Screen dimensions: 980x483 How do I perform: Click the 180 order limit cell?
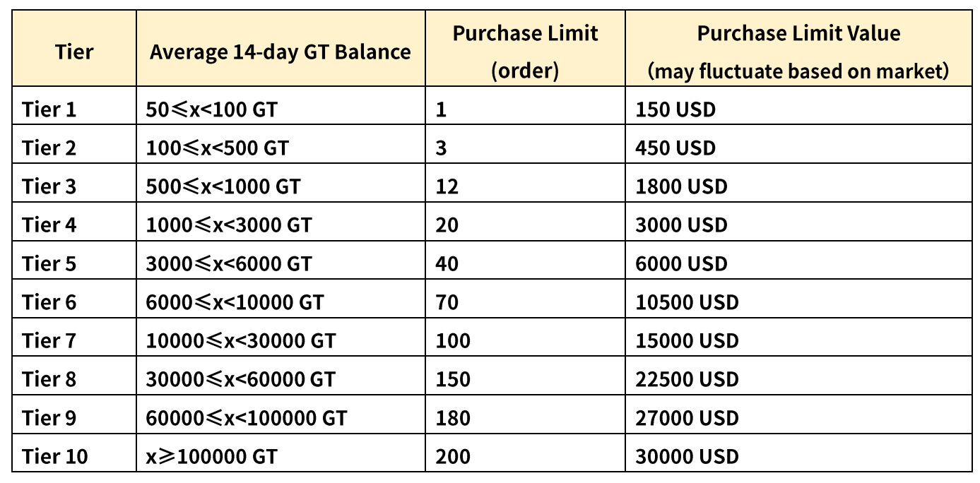click(x=453, y=418)
